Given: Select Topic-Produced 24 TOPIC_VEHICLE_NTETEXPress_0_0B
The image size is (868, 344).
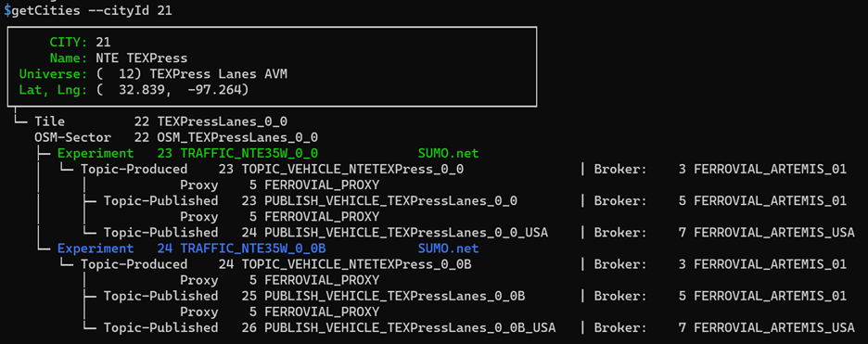Looking at the screenshot, I should tap(275, 265).
